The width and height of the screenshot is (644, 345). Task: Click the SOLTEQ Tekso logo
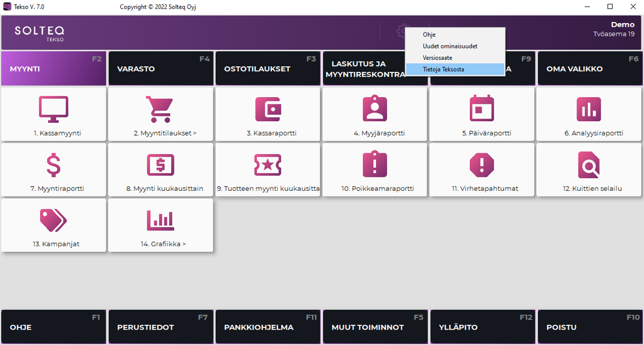(39, 33)
